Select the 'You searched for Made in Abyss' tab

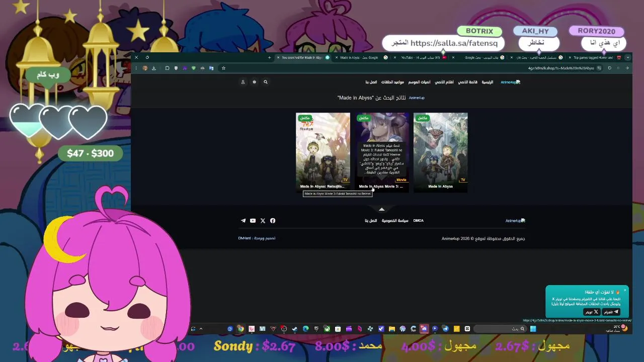pyautogui.click(x=303, y=57)
